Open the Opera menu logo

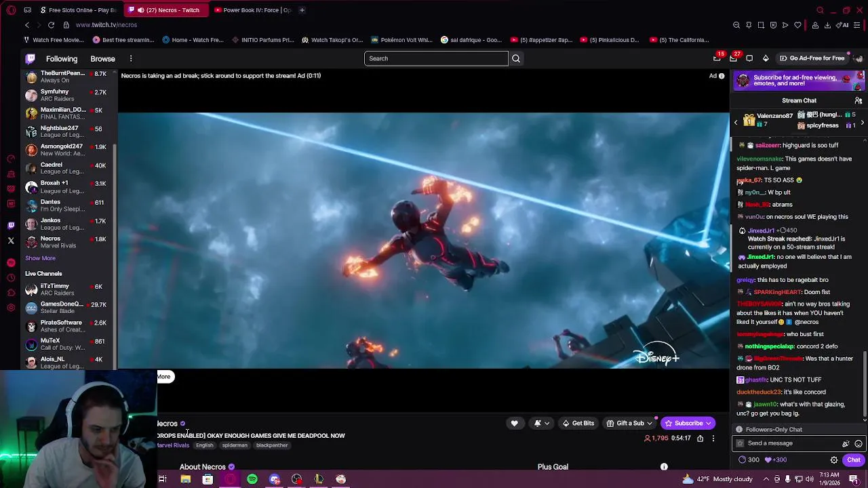pyautogui.click(x=11, y=10)
